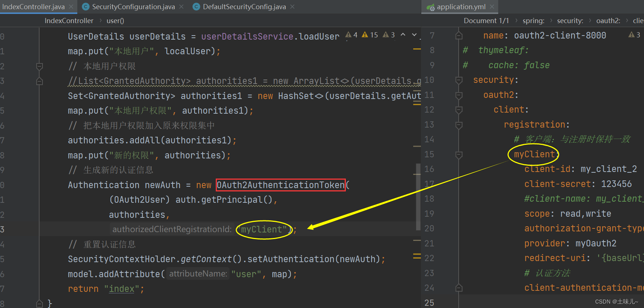Click userDetailsService field reference

(x=247, y=37)
